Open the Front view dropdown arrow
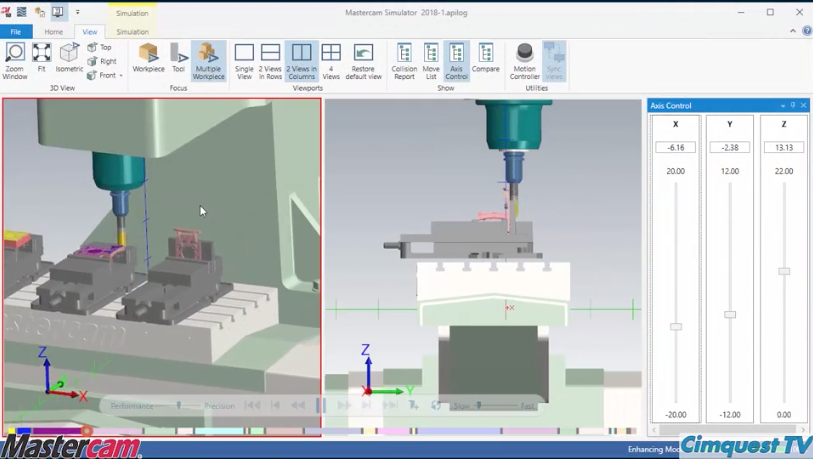This screenshot has height=461, width=813. click(x=121, y=76)
